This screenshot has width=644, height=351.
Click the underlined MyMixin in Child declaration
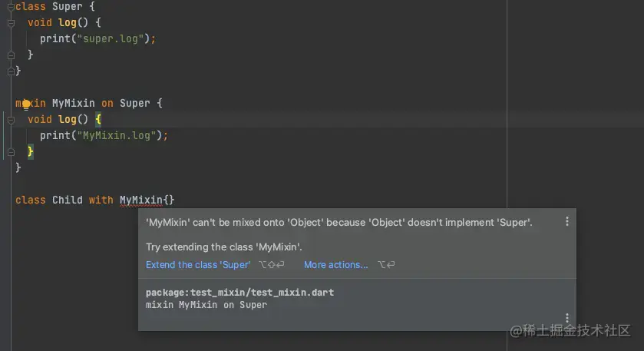[141, 200]
